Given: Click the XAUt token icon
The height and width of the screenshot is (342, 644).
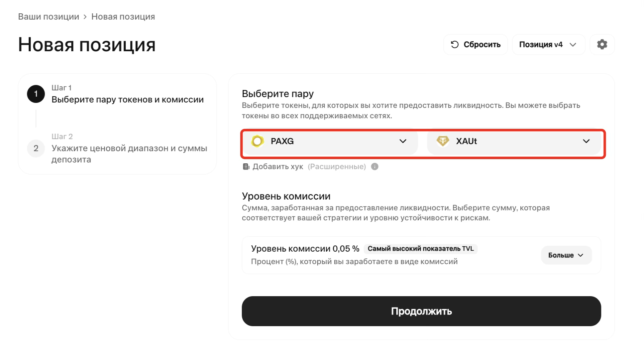Looking at the screenshot, I should (443, 142).
